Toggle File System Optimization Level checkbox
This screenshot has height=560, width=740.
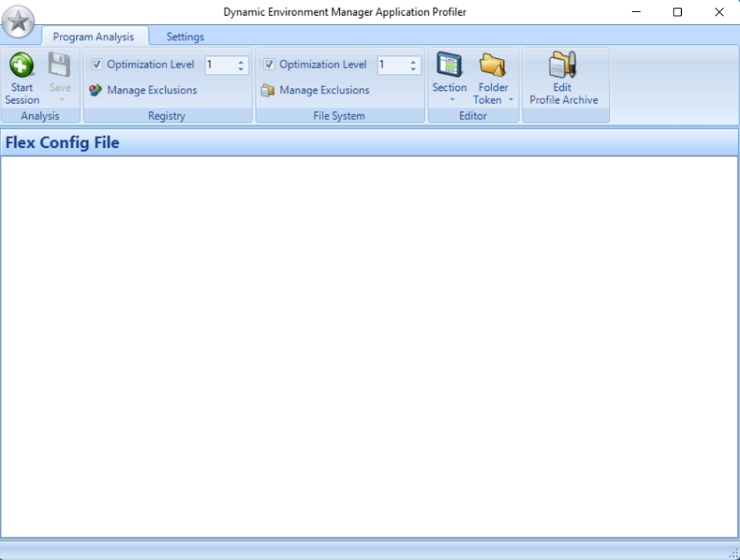tap(270, 65)
